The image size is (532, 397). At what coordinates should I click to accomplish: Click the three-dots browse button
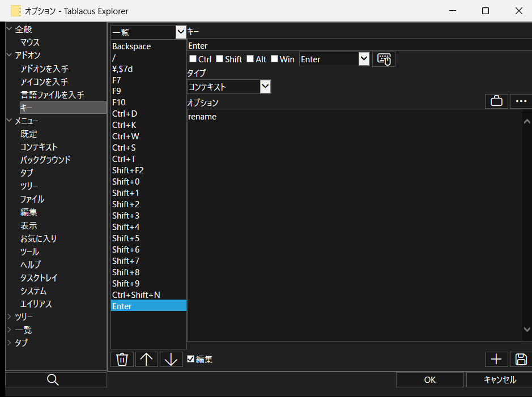point(521,101)
